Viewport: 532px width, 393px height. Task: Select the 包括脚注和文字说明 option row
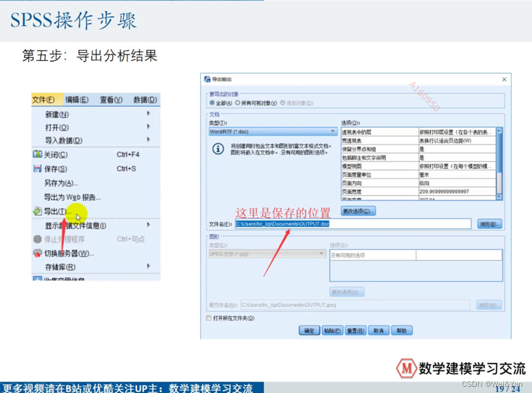(418, 157)
